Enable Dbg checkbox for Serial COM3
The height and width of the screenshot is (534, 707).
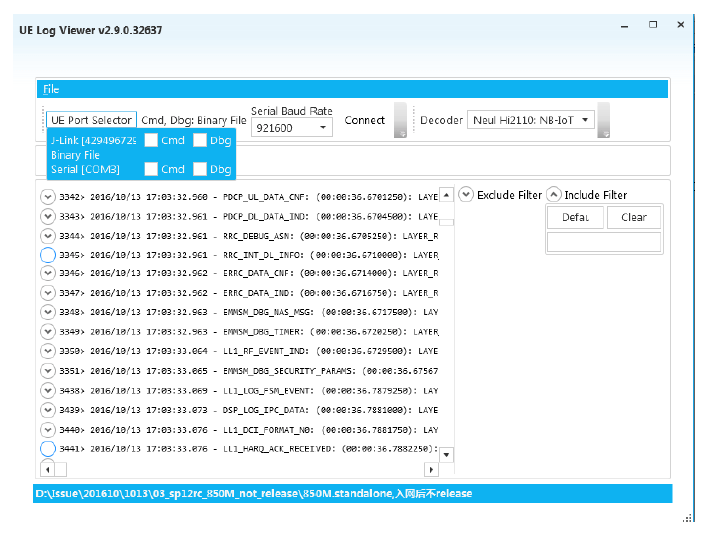coord(200,169)
